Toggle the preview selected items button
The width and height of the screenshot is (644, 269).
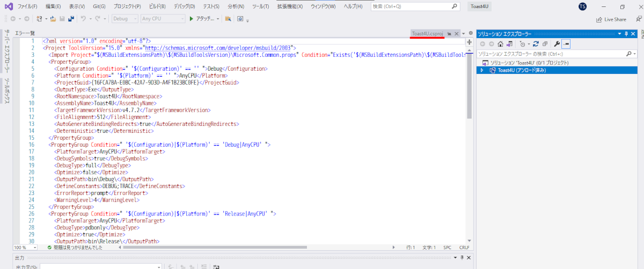click(x=566, y=44)
